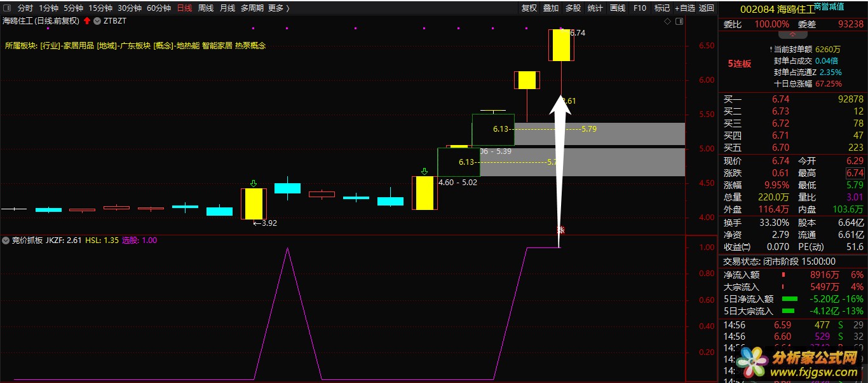Select the 60分钟 period

pos(159,8)
